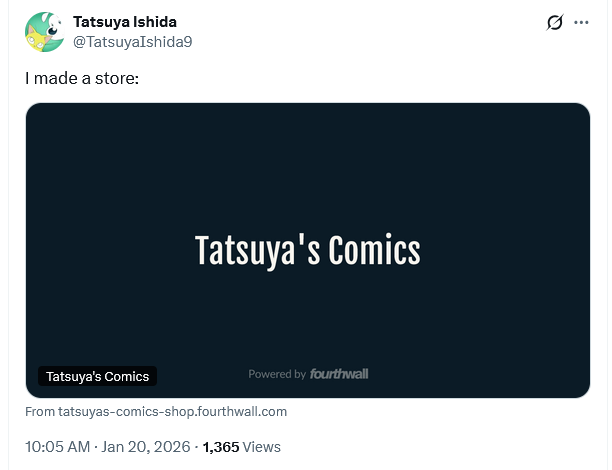Open the Grok explain-post icon
This screenshot has height=470, width=612.
(x=555, y=22)
